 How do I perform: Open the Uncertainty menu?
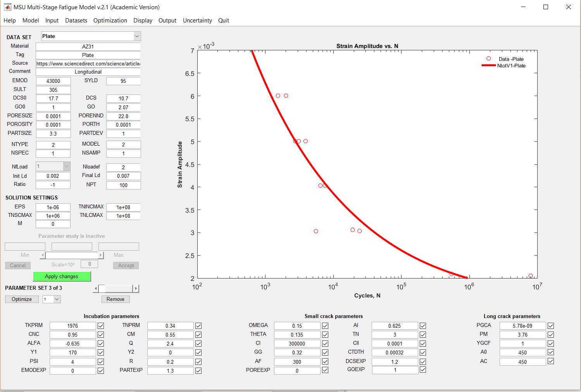pos(197,21)
